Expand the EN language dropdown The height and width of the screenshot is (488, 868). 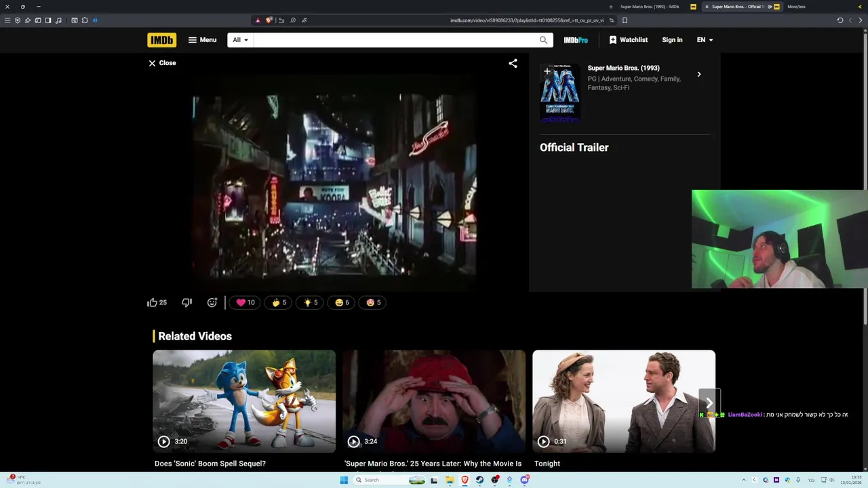[705, 40]
